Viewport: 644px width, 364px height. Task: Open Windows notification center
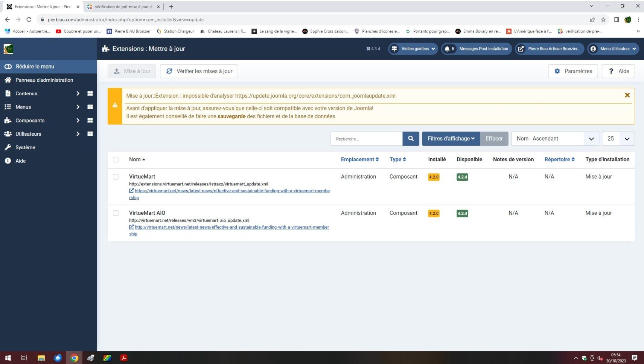[635, 358]
